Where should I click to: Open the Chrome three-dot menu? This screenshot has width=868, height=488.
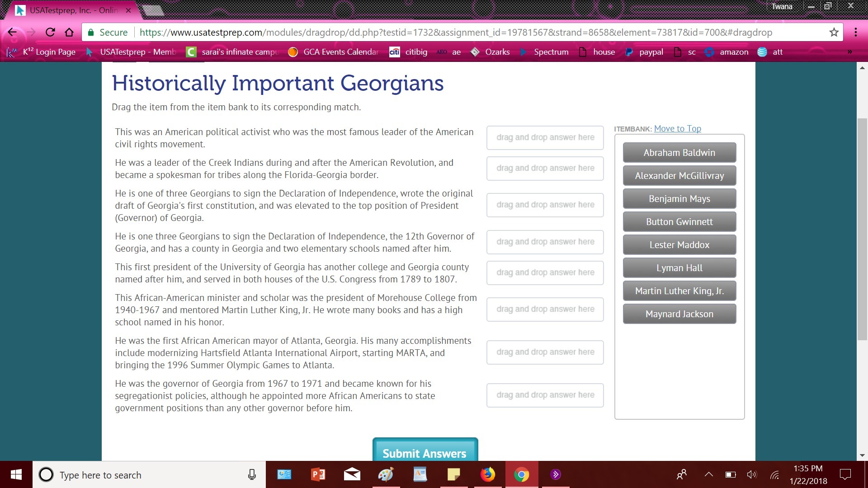(x=855, y=32)
